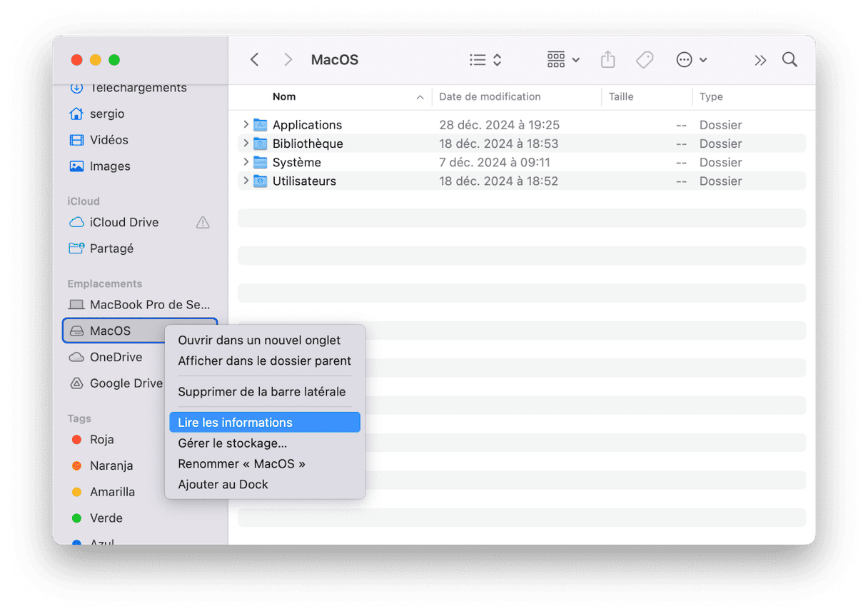Click the Système folder icon
The width and height of the screenshot is (868, 614).
261,162
